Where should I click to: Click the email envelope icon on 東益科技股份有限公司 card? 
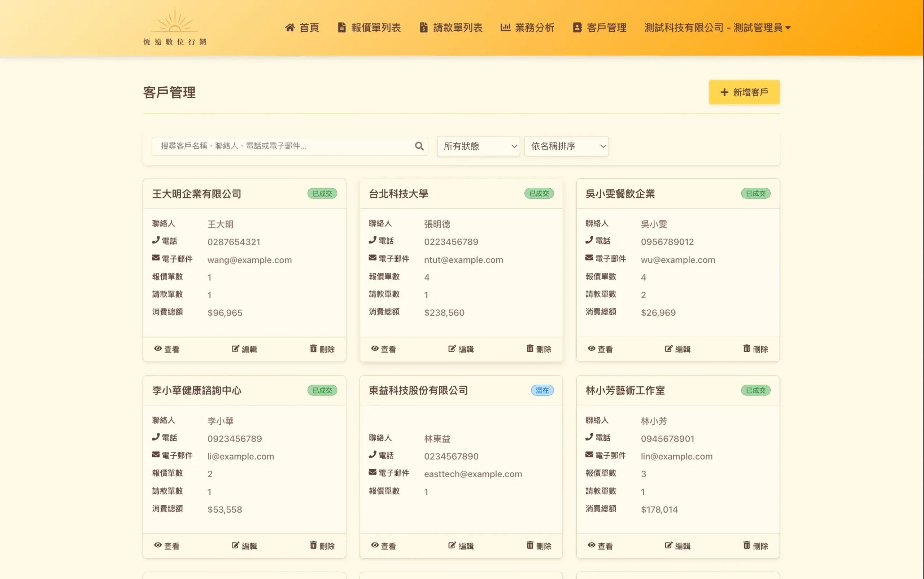[x=372, y=472]
